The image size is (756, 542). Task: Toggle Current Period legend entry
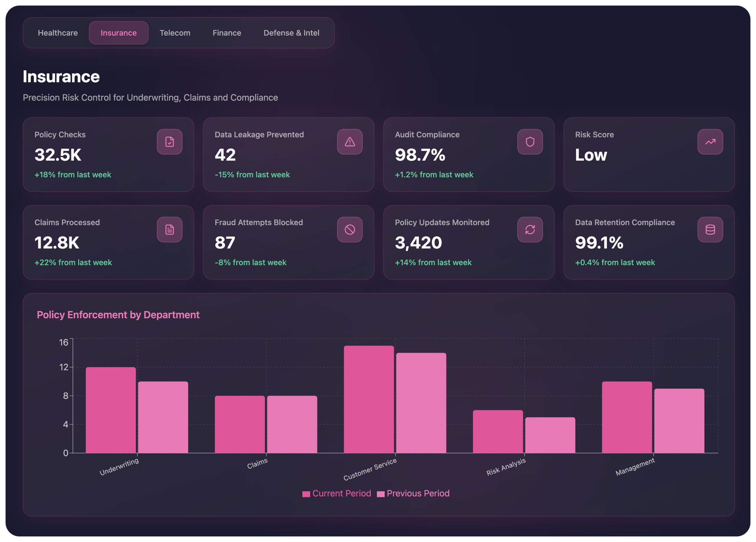coord(341,493)
